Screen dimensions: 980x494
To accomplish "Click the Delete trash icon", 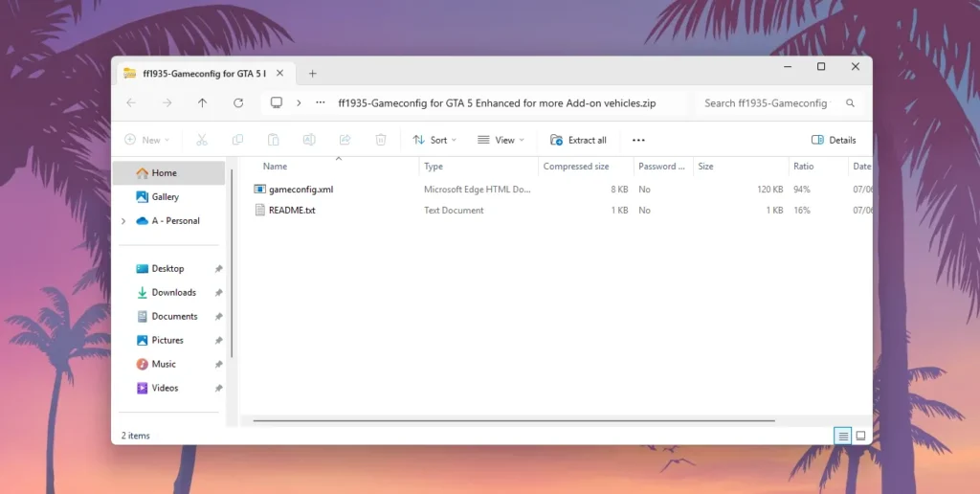I will pyautogui.click(x=380, y=140).
